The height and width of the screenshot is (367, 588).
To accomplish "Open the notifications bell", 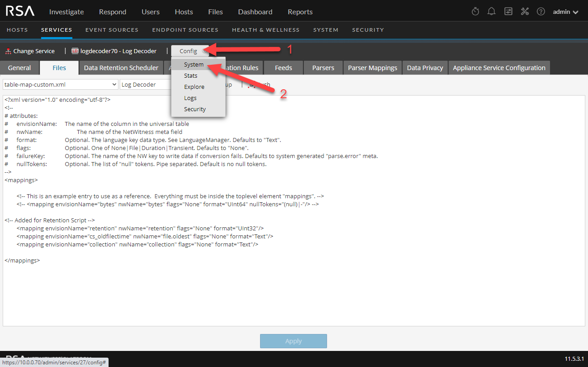I will pos(491,12).
